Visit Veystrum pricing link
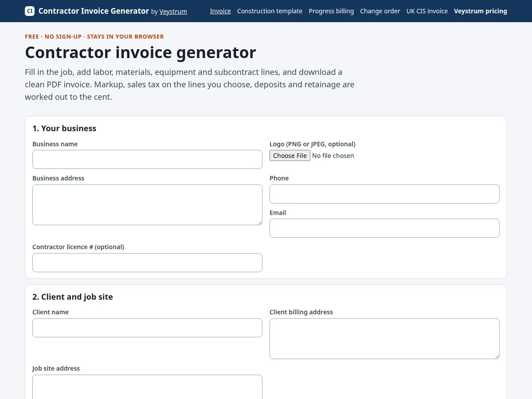 tap(481, 11)
